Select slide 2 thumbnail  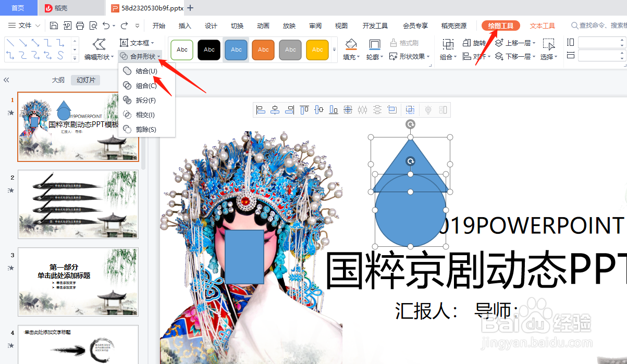[x=78, y=204]
